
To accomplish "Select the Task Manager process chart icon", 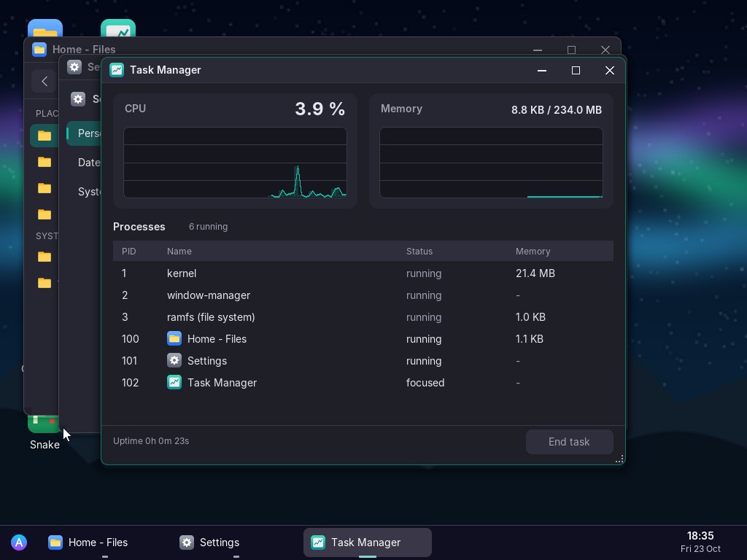I will [x=174, y=382].
